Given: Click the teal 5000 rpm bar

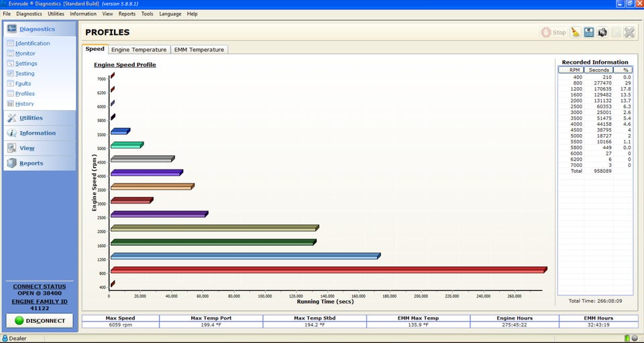Looking at the screenshot, I should 127,145.
